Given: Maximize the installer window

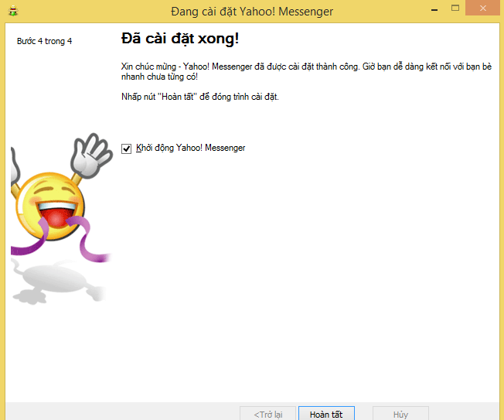Looking at the screenshot, I should point(455,8).
